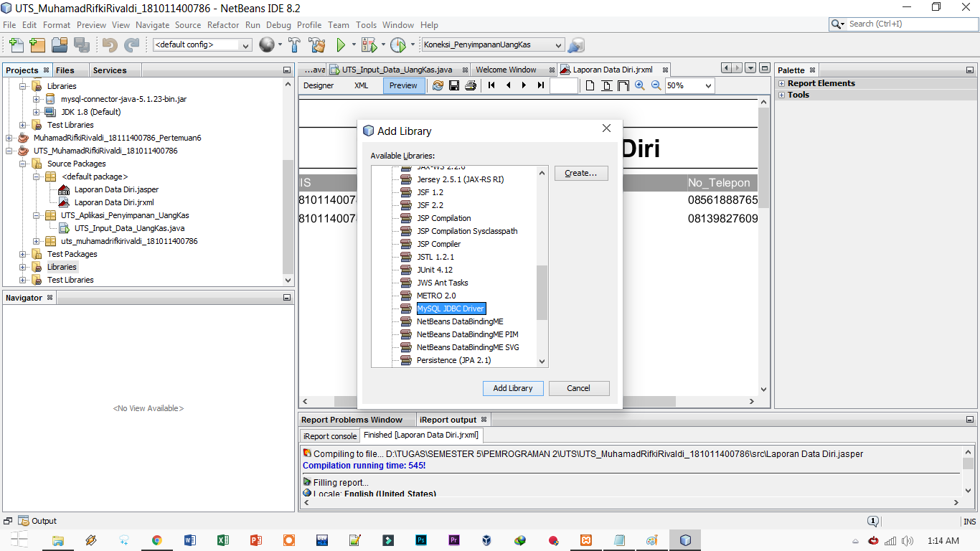Open the Refactor menu
The width and height of the screenshot is (980, 551).
point(223,24)
